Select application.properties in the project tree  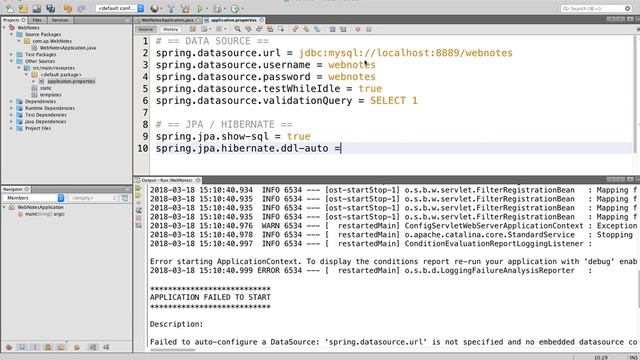pyautogui.click(x=71, y=81)
